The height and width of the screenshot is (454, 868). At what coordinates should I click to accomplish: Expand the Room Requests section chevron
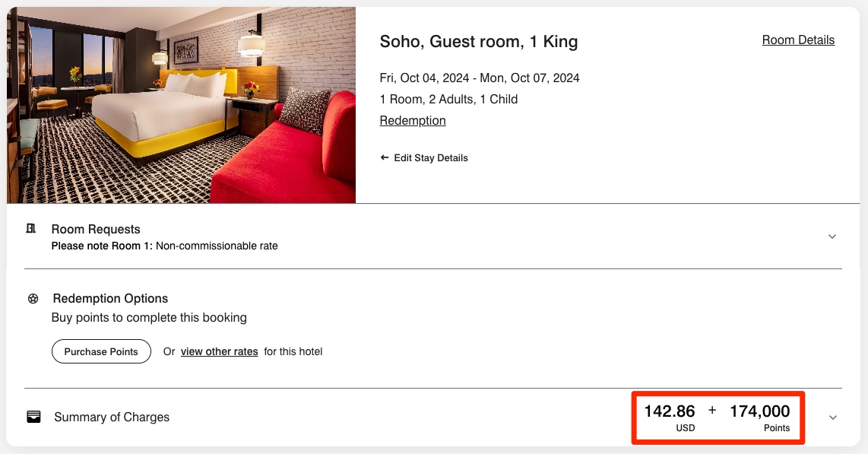[x=832, y=237]
